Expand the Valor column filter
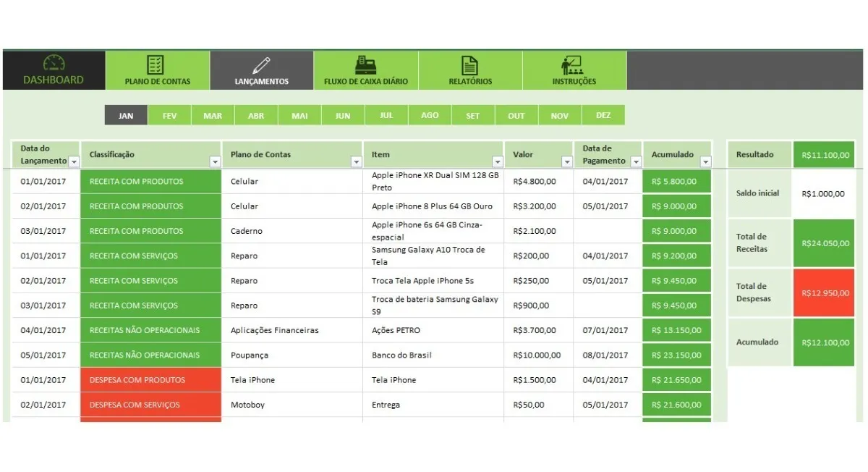 (566, 162)
